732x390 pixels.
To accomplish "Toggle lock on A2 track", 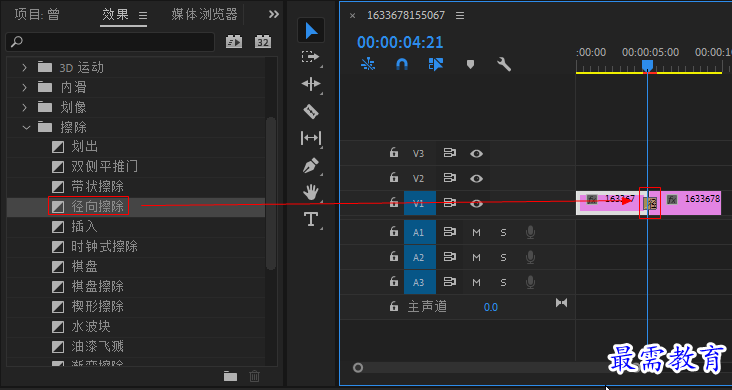I will coord(394,257).
